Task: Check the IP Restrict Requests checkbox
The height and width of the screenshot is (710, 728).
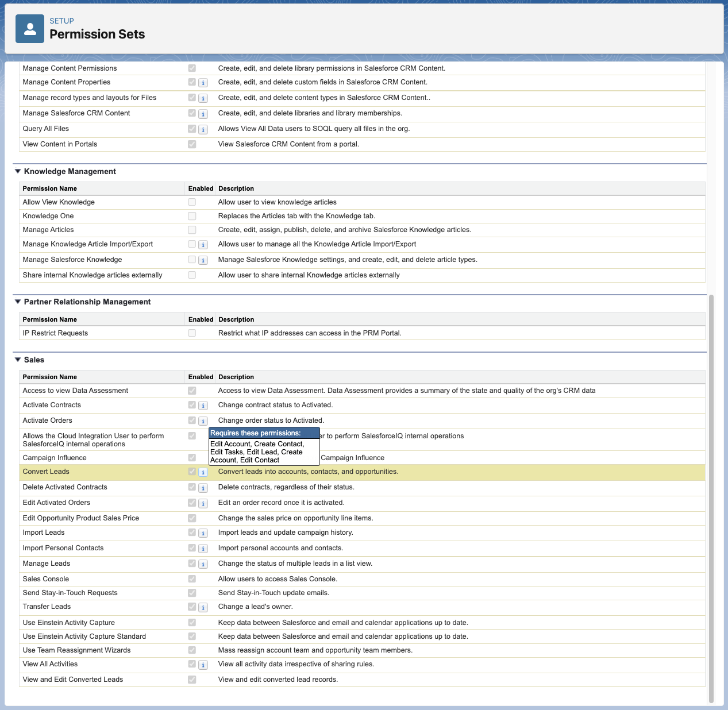Action: pyautogui.click(x=192, y=333)
